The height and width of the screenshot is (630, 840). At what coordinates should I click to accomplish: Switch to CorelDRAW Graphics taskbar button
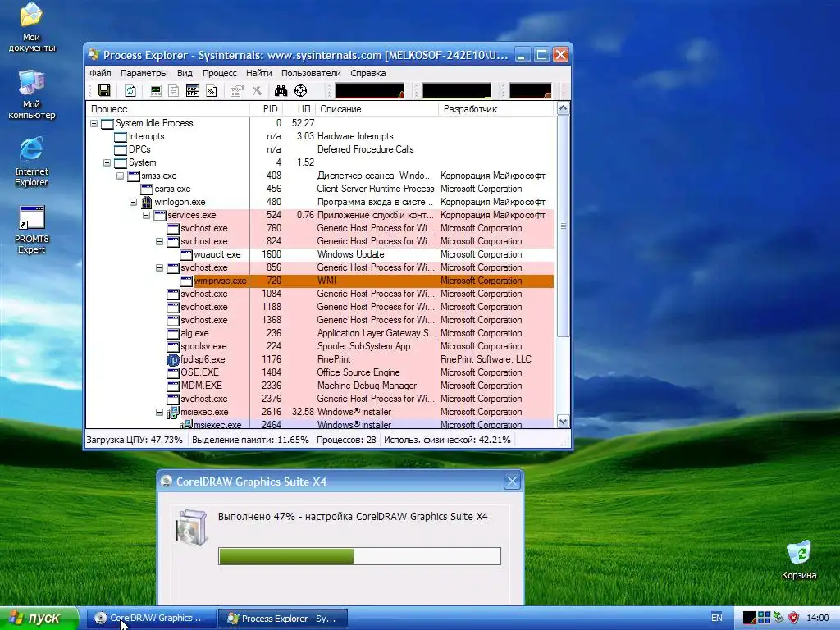coord(151,619)
